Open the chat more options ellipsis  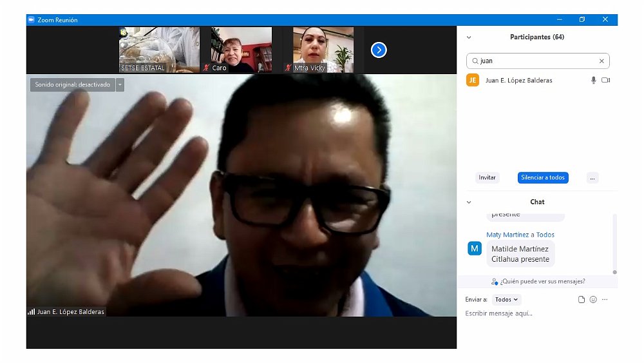[605, 300]
